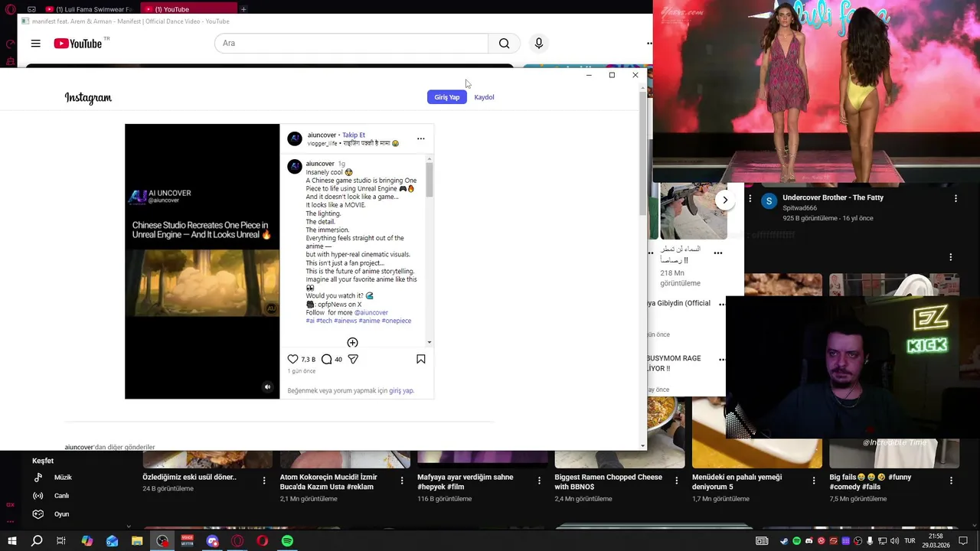Open options for 'Mafyaya ayar verdiğim sahne' video
The height and width of the screenshot is (551, 980).
click(539, 481)
